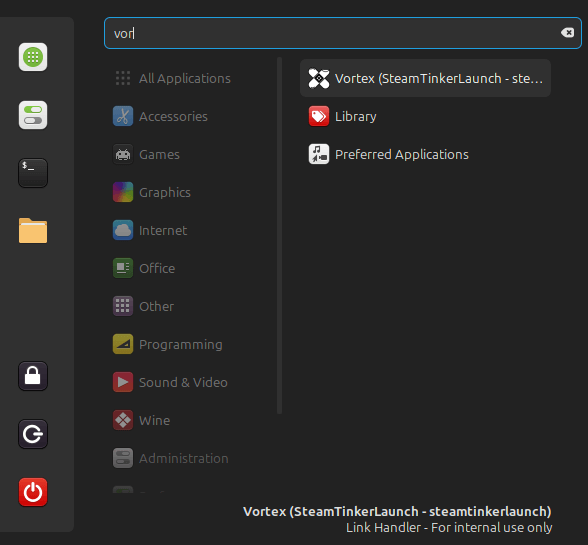
Task: Click the categories list scrollbar
Action: tap(279, 236)
